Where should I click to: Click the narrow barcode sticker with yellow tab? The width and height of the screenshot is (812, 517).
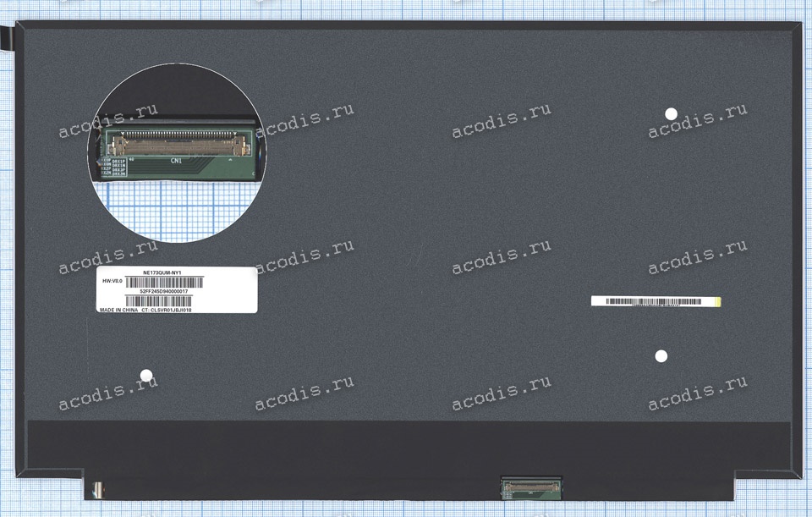(656, 301)
